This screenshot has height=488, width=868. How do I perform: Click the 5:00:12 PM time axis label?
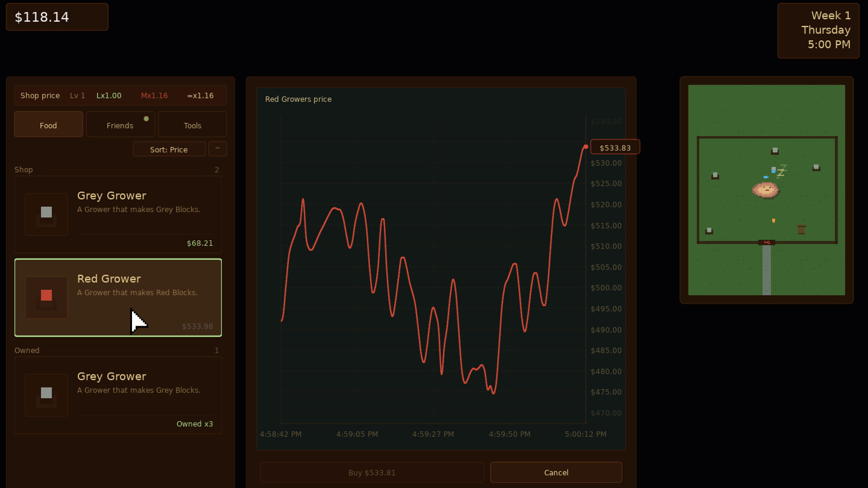click(585, 434)
